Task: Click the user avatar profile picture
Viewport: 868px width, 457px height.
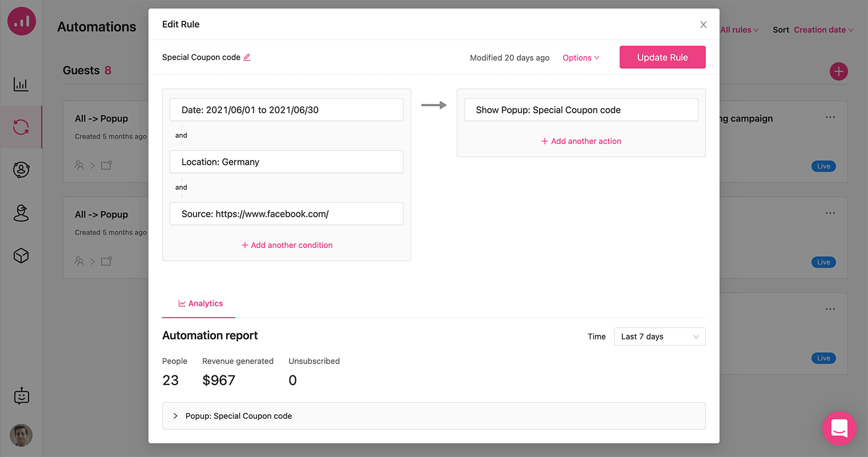Action: [x=21, y=435]
